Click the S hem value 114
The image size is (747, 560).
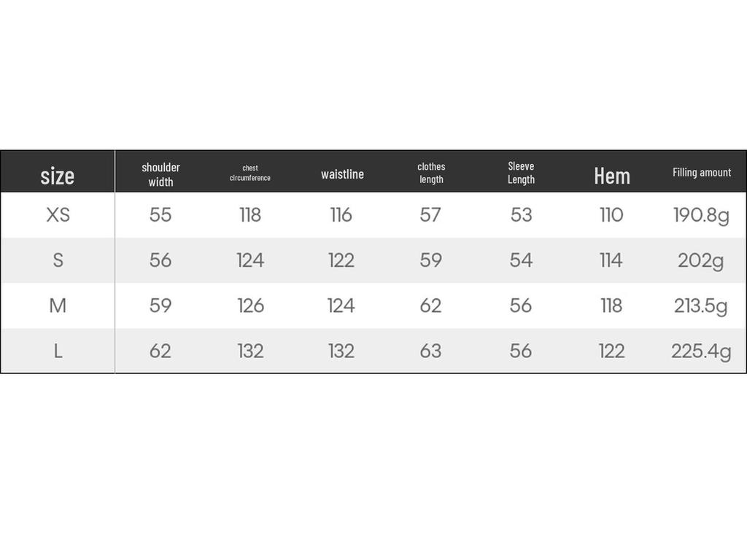(611, 260)
